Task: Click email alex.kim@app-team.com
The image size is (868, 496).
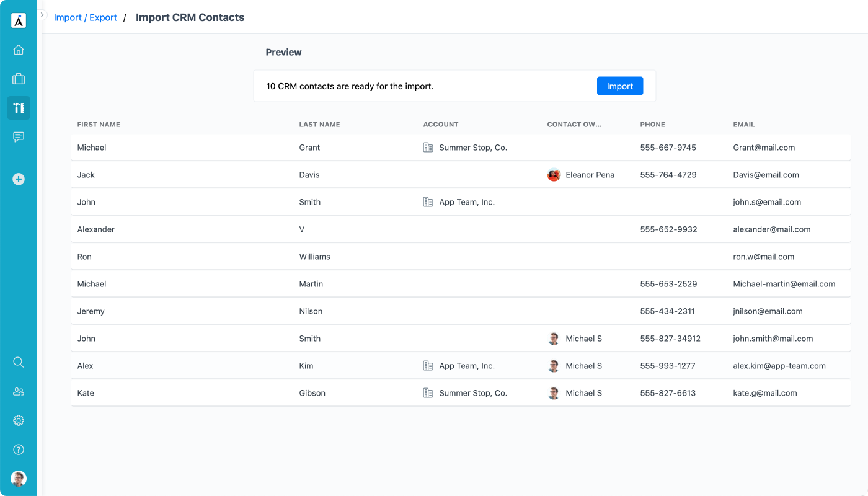Action: (x=779, y=366)
